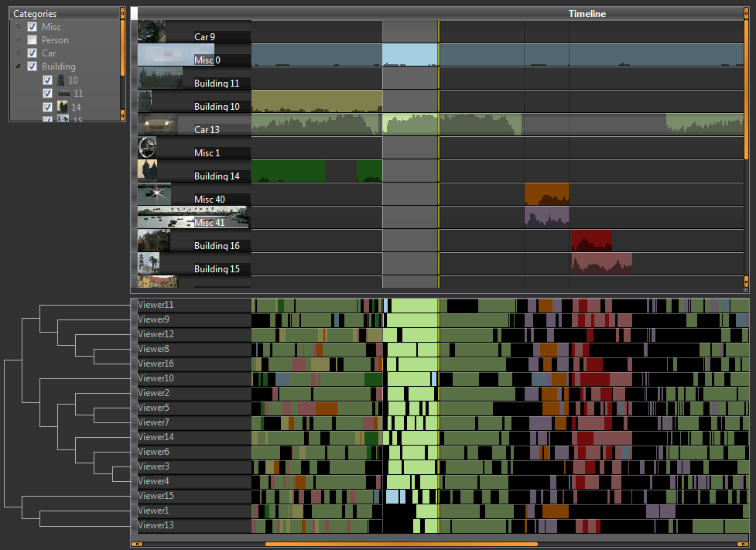
Task: Select the Misc 40 sparkle thumbnail
Action: click(x=154, y=193)
